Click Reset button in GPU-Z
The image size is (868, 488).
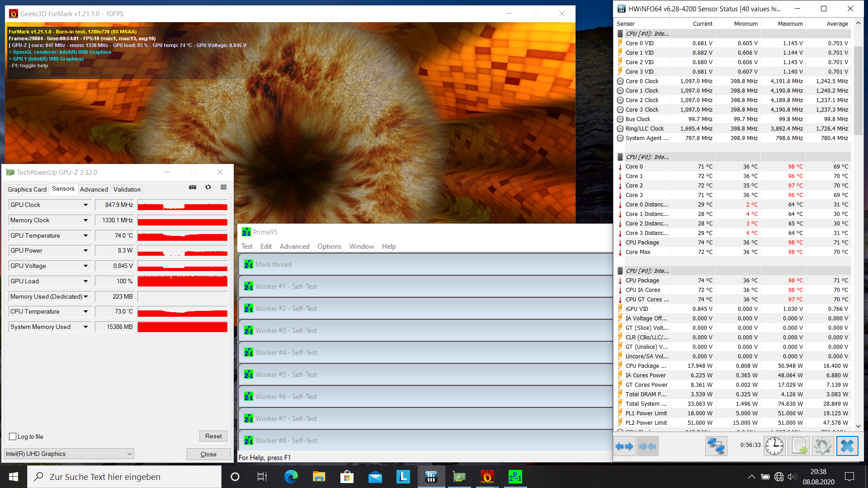tap(213, 436)
